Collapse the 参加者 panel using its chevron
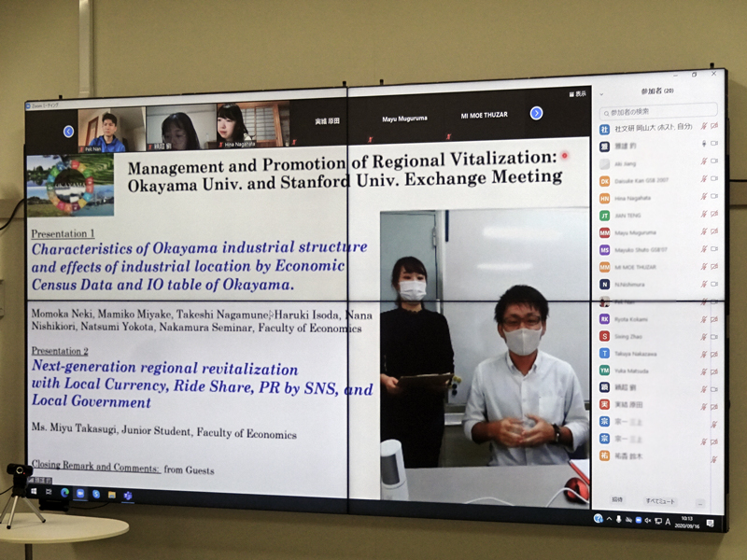747x560 pixels. pyautogui.click(x=601, y=94)
